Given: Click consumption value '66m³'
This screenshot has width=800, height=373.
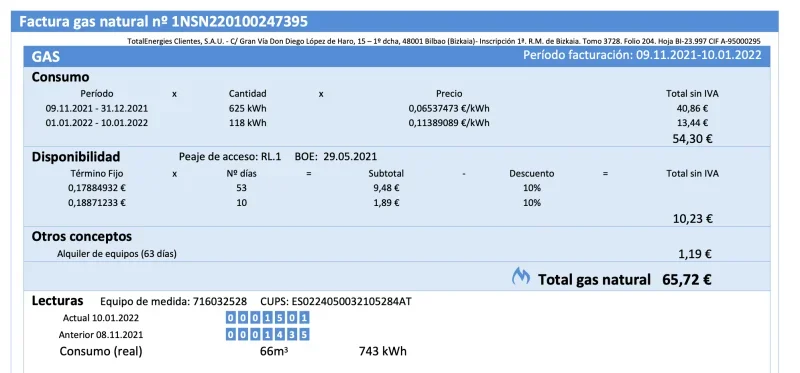Looking at the screenshot, I should 274,351.
